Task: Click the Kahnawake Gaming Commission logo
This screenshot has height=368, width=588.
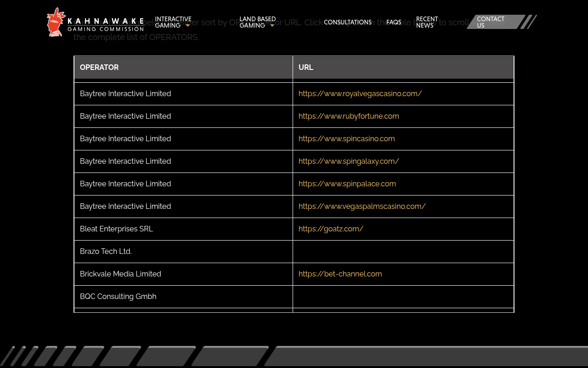Action: (95, 22)
